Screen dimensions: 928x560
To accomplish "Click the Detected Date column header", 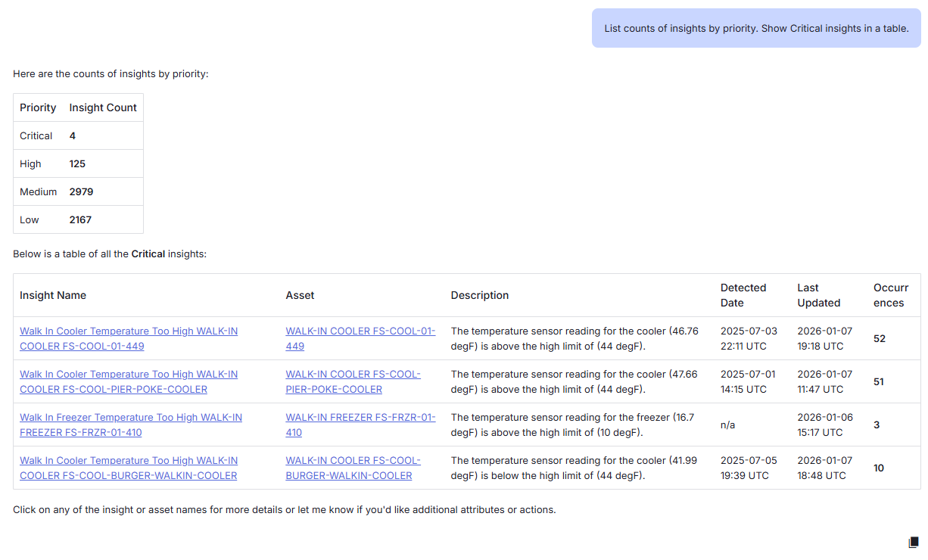I will pos(743,295).
